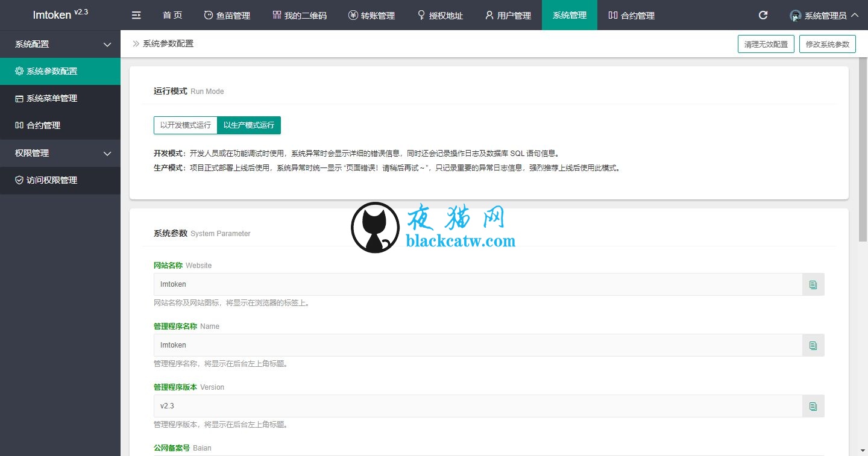Select 以生产模式运行 run mode
Viewport: 868px width, 456px height.
249,125
